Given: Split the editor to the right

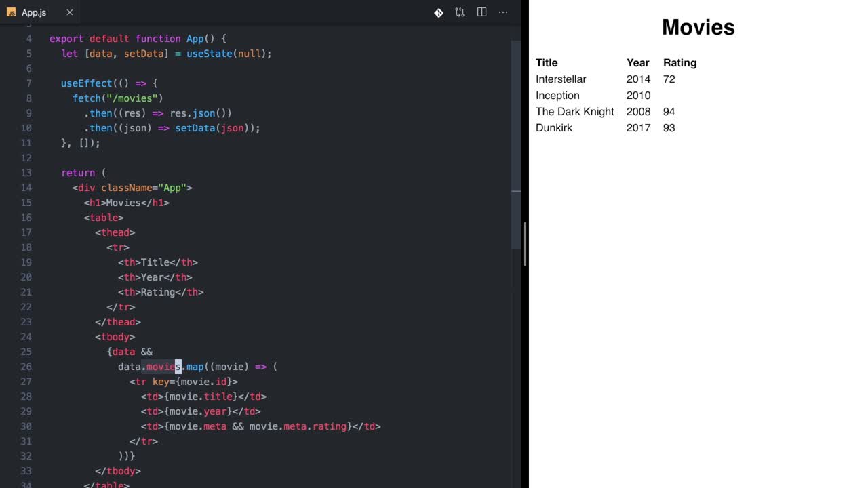Looking at the screenshot, I should [481, 12].
